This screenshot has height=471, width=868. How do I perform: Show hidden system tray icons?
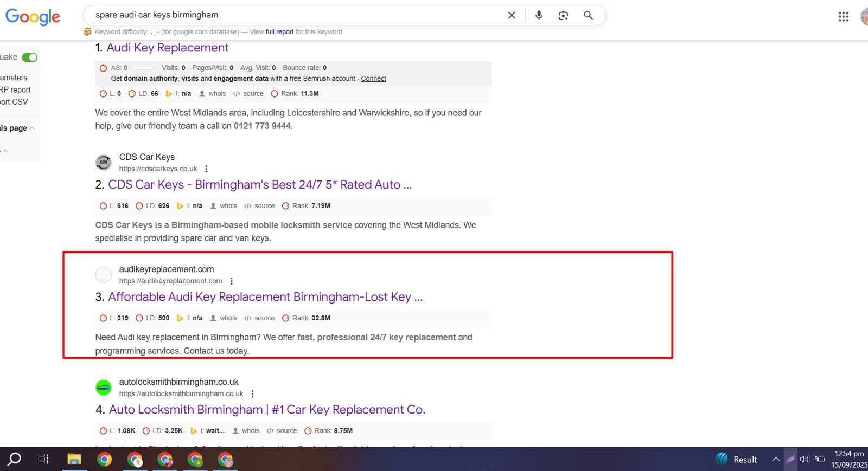[x=776, y=460]
